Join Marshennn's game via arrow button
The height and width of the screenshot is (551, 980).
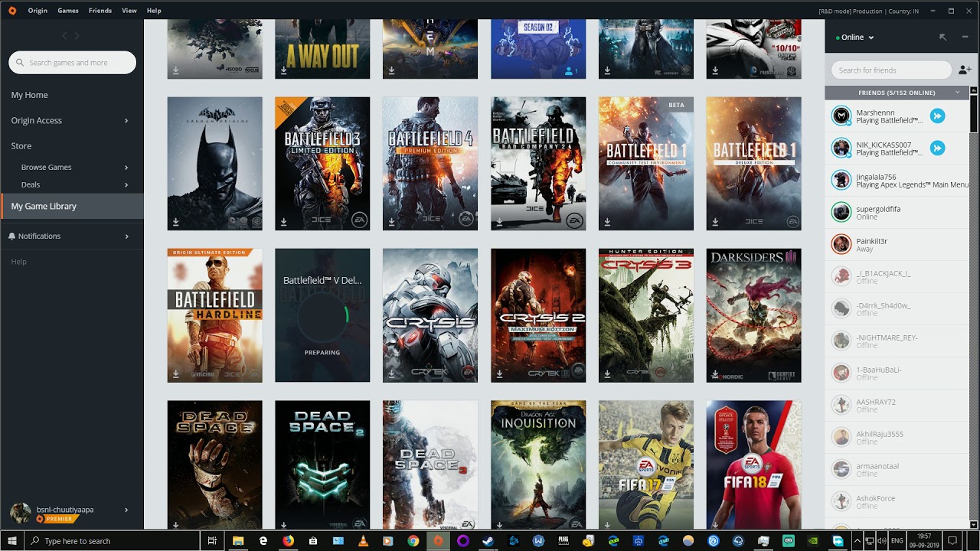point(937,116)
